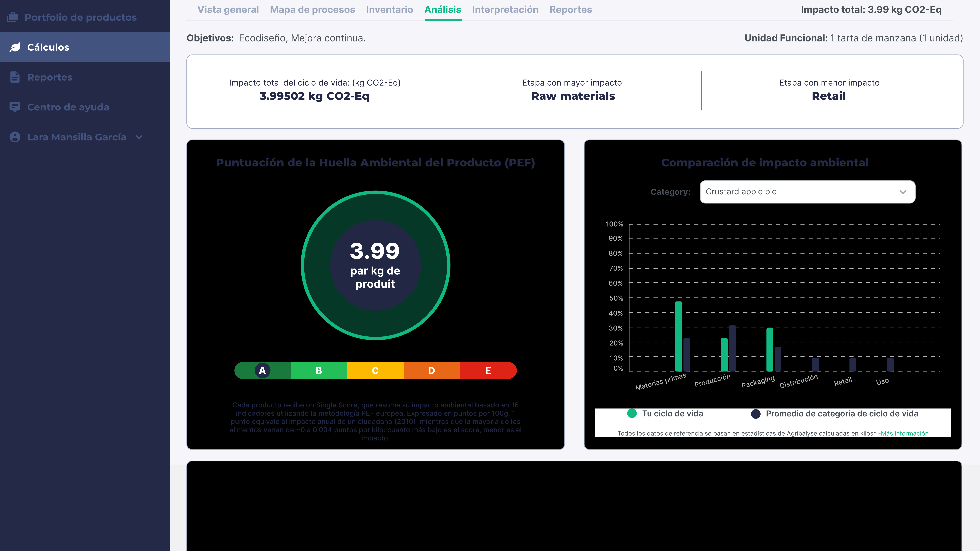The height and width of the screenshot is (551, 980).
Task: Click the Portfolio de productos briefcase icon
Action: point(13,17)
